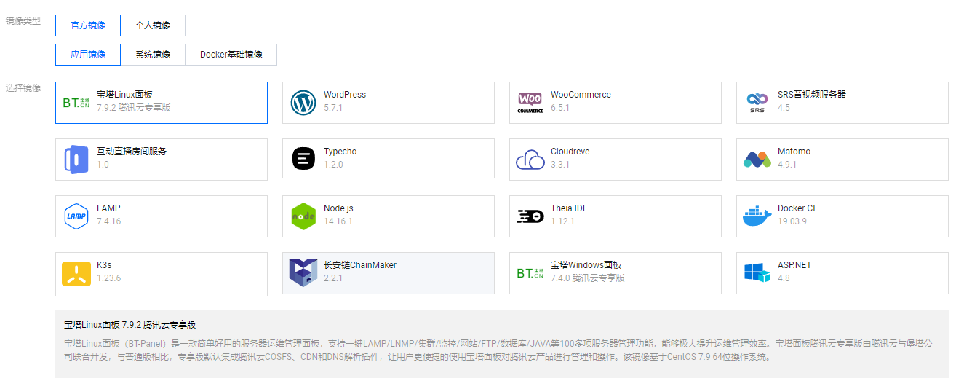Choose the Cloudreve image title

coord(570,152)
